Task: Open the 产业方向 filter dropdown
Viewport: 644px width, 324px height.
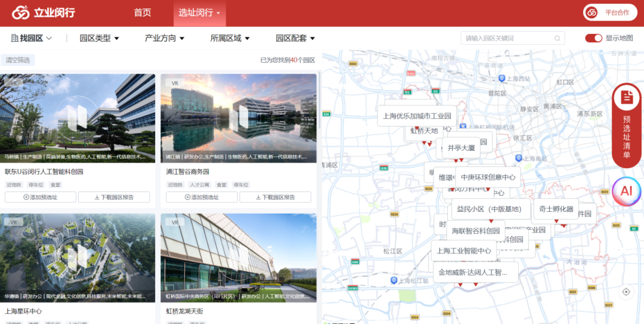Action: pos(165,38)
